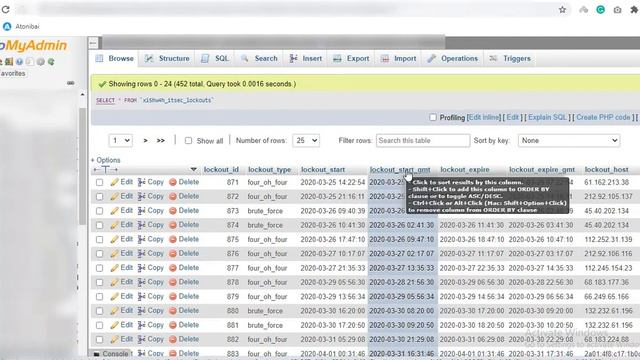
Task: Sort by lockout_host column header
Action: pyautogui.click(x=607, y=169)
